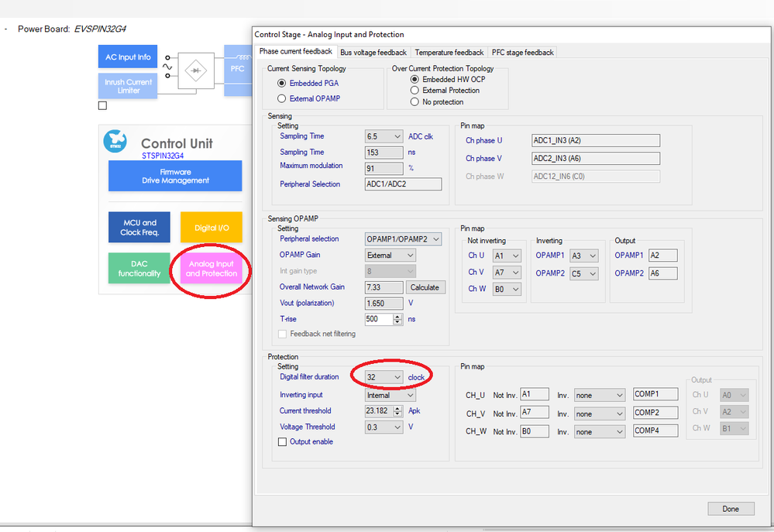Open the Digital I/O block
Image resolution: width=774 pixels, height=532 pixels.
click(x=212, y=227)
